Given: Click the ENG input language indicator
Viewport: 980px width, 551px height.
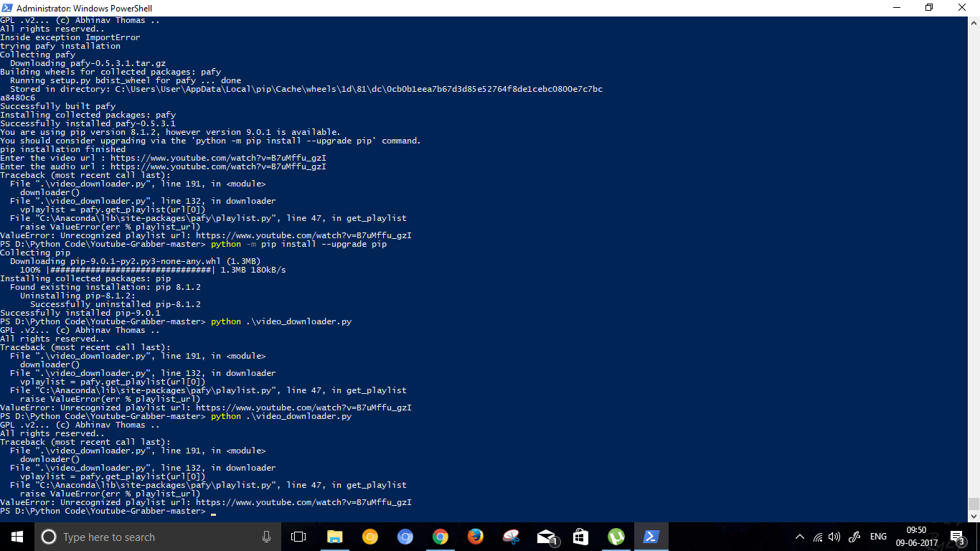Looking at the screenshot, I should [x=878, y=537].
